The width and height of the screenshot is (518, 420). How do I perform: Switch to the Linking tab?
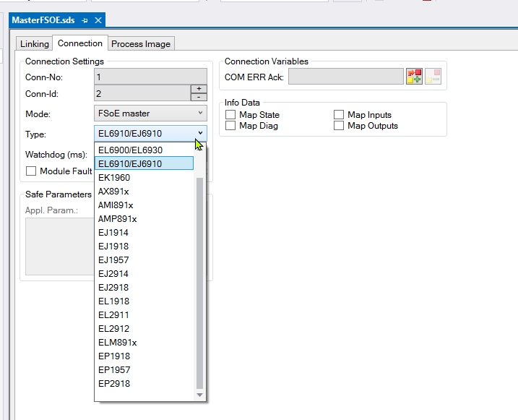point(34,44)
